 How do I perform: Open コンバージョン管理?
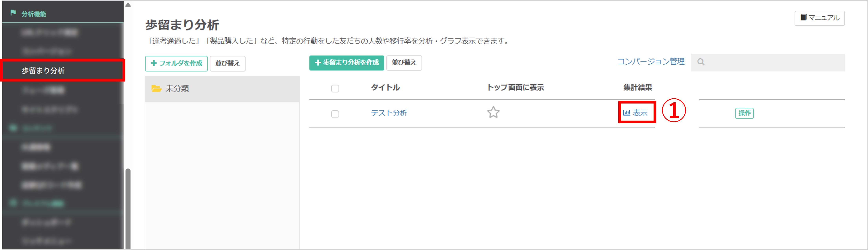[651, 62]
